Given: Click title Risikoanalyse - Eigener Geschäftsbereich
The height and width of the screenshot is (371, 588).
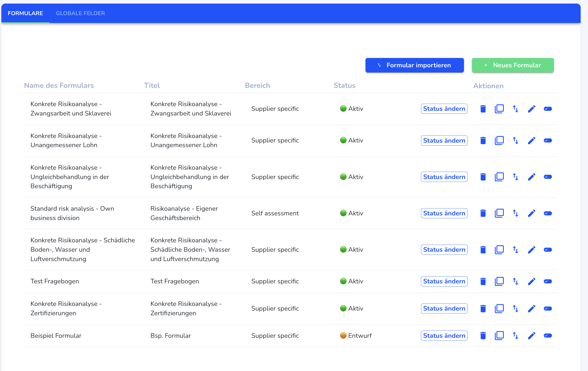Looking at the screenshot, I should pyautogui.click(x=184, y=213).
